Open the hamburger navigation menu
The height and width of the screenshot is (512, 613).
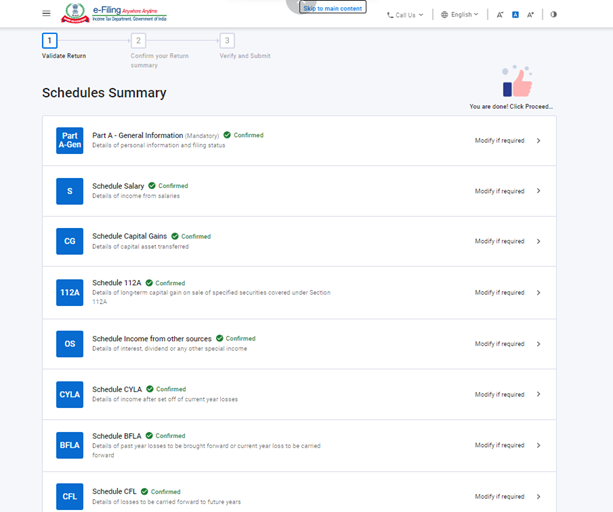pos(46,13)
